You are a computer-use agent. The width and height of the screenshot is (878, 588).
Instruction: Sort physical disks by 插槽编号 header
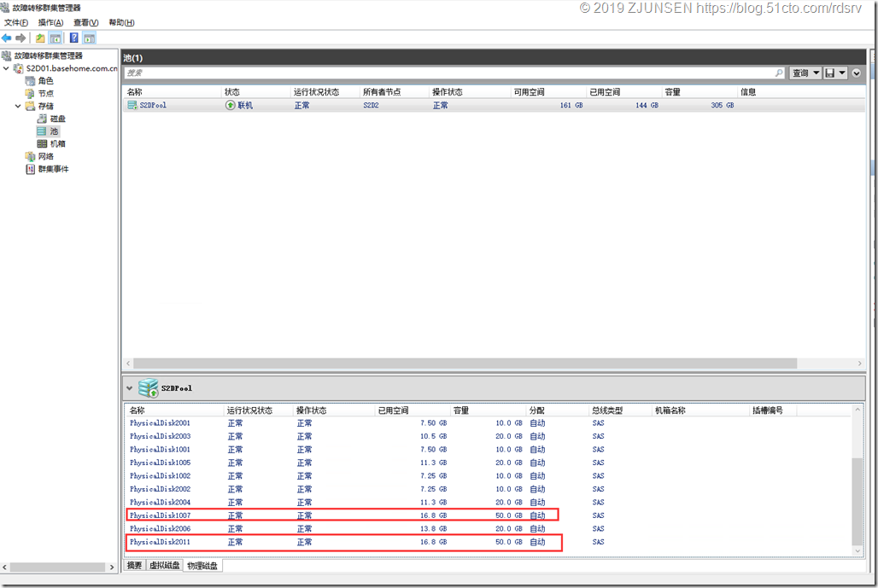pyautogui.click(x=773, y=410)
